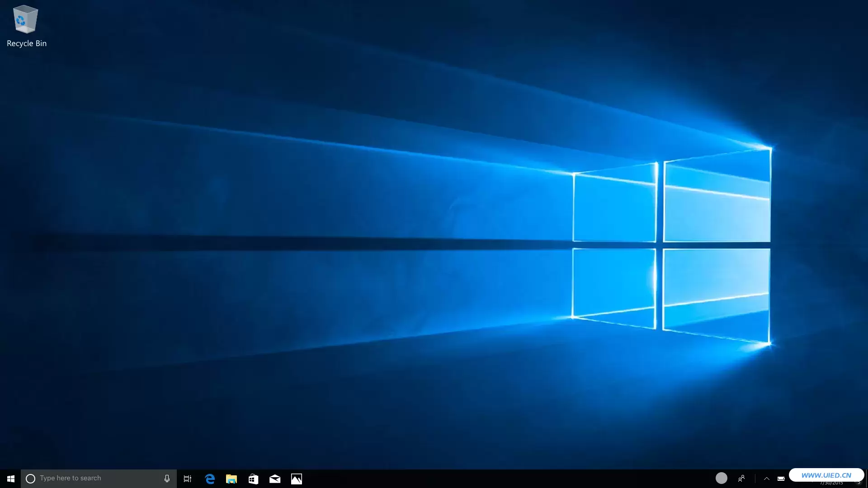Open Task View from taskbar
This screenshot has height=488, width=868.
point(188,479)
